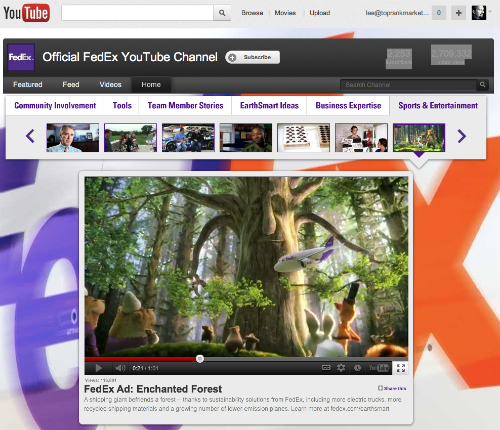The image size is (500, 430).
Task: Click the Search Channel input field
Action: click(x=409, y=85)
